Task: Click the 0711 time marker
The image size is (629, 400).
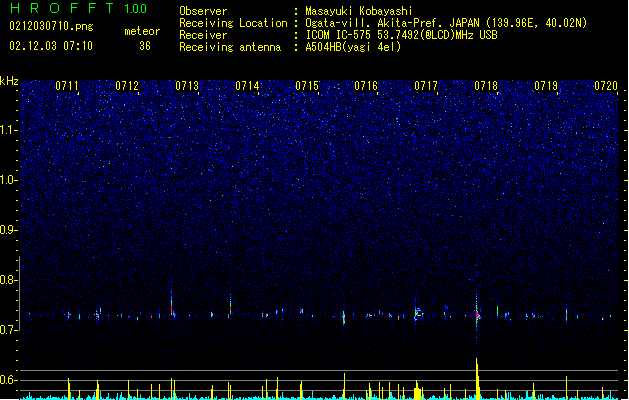Action: pyautogui.click(x=67, y=86)
